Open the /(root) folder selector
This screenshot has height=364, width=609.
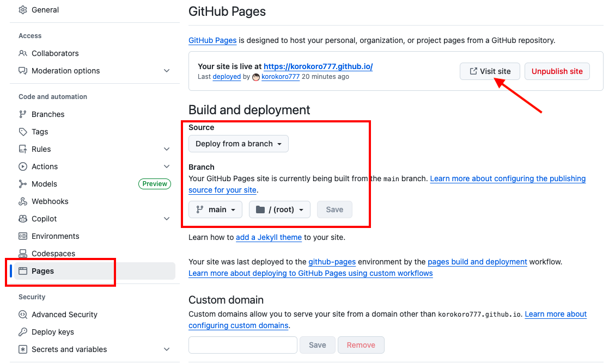click(279, 209)
